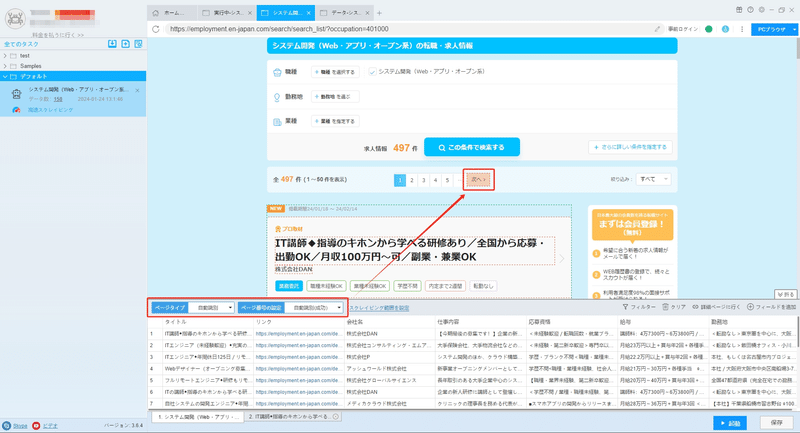Go to page 3 in pagination
Viewport: 800px width, 433px height.
[423, 180]
